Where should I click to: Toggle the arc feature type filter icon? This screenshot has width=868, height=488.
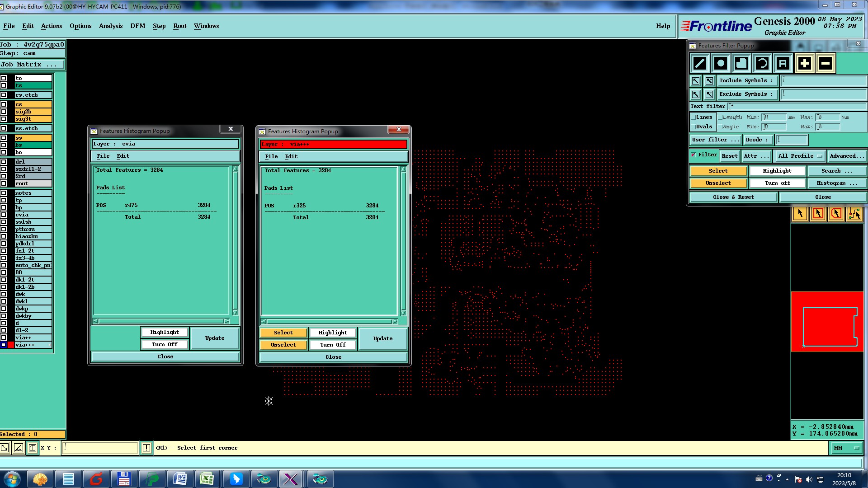(762, 63)
